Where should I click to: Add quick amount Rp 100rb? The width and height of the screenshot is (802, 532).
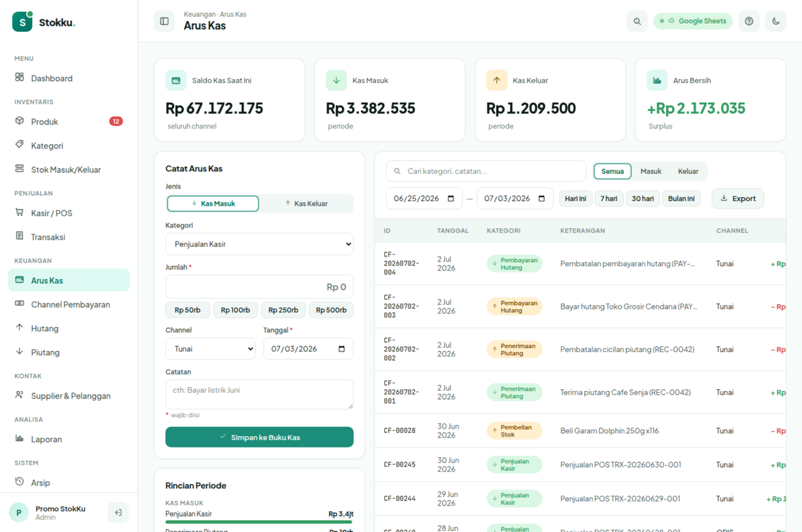click(x=236, y=310)
